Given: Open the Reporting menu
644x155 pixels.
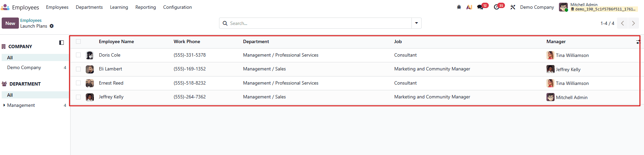Looking at the screenshot, I should (x=145, y=7).
